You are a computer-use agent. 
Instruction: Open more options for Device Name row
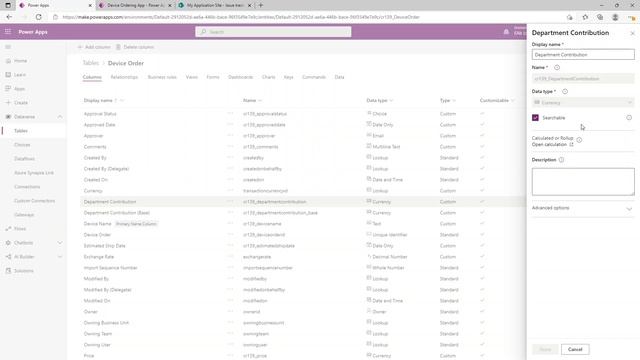click(x=230, y=224)
